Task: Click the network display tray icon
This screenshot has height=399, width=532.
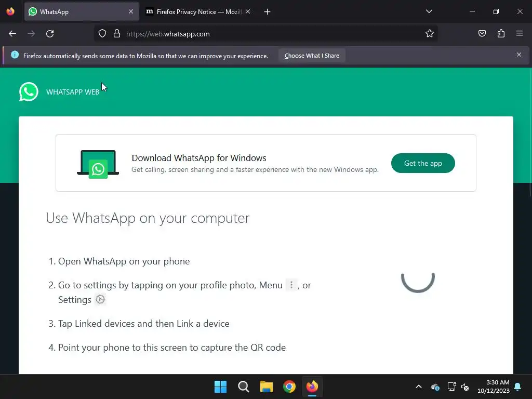Action: 451,387
